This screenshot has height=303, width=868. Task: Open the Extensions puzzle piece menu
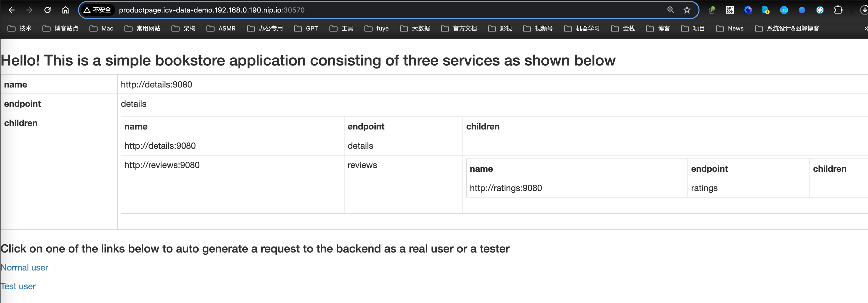(x=838, y=10)
